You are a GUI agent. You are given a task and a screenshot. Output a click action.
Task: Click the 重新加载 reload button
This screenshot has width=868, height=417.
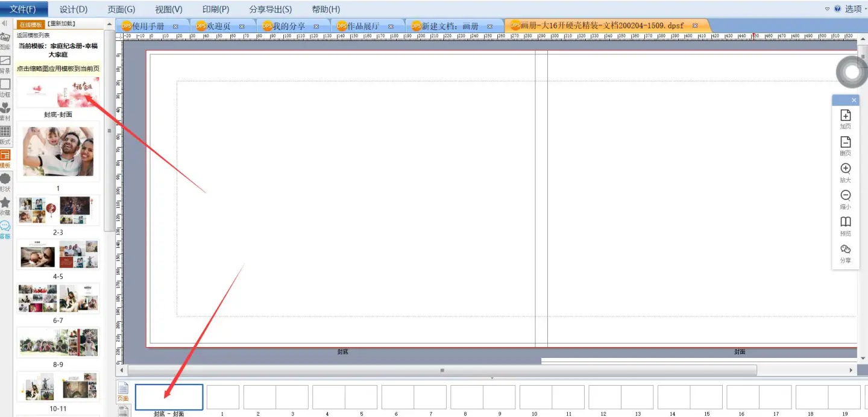pyautogui.click(x=60, y=24)
